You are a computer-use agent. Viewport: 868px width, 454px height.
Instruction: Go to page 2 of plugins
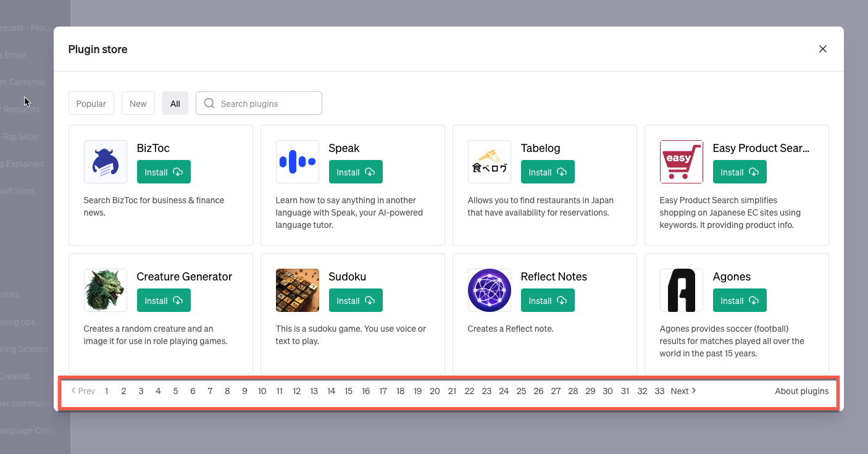pos(123,391)
